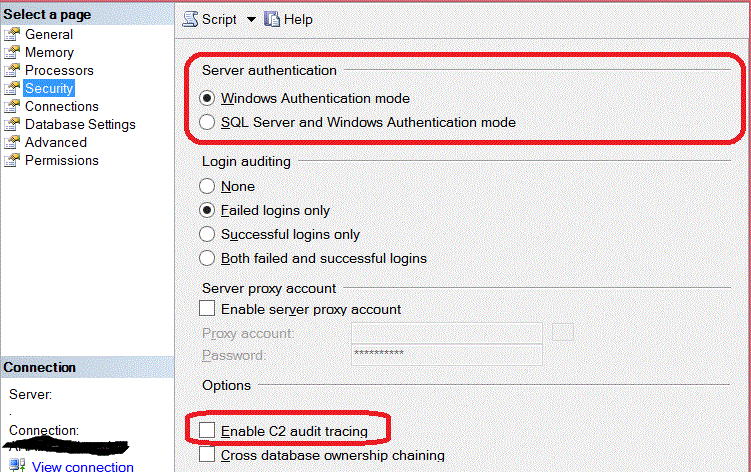Select None for login auditing
This screenshot has height=472, width=751.
click(207, 186)
